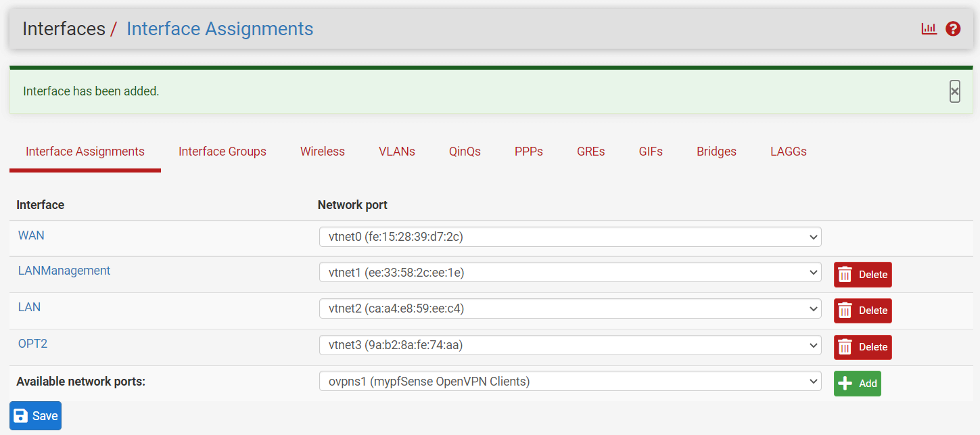Switch to the Interface Groups tab

click(x=223, y=152)
